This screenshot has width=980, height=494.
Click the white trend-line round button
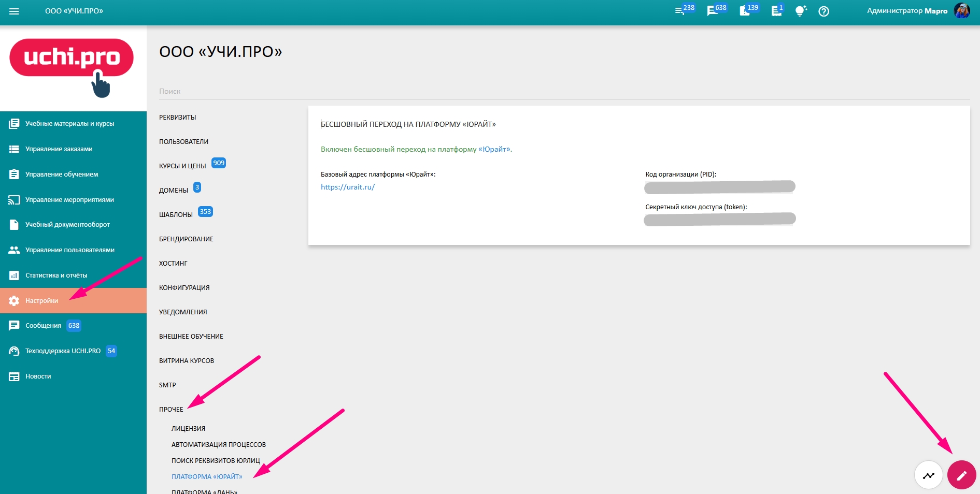(928, 475)
